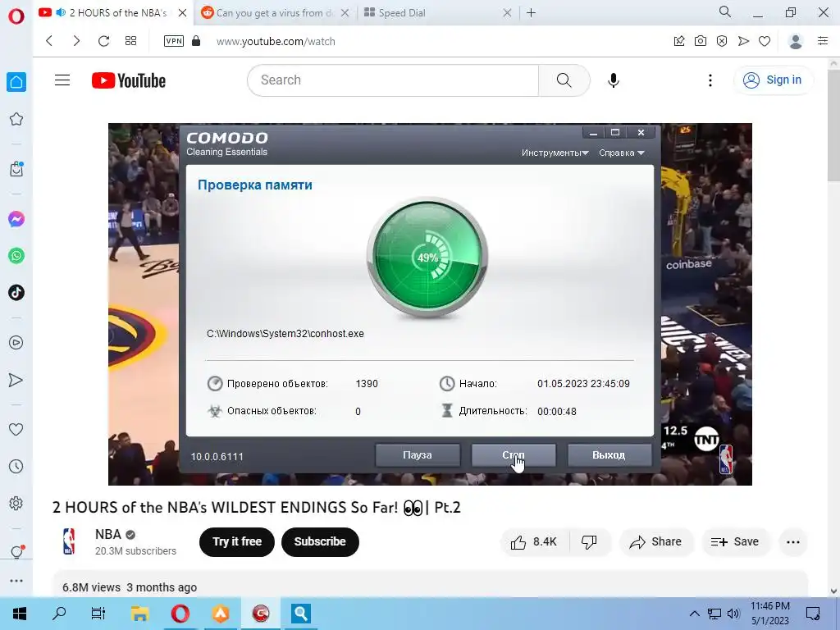The width and height of the screenshot is (840, 630).
Task: Open the Easy Setup sliders icon
Action: click(823, 41)
